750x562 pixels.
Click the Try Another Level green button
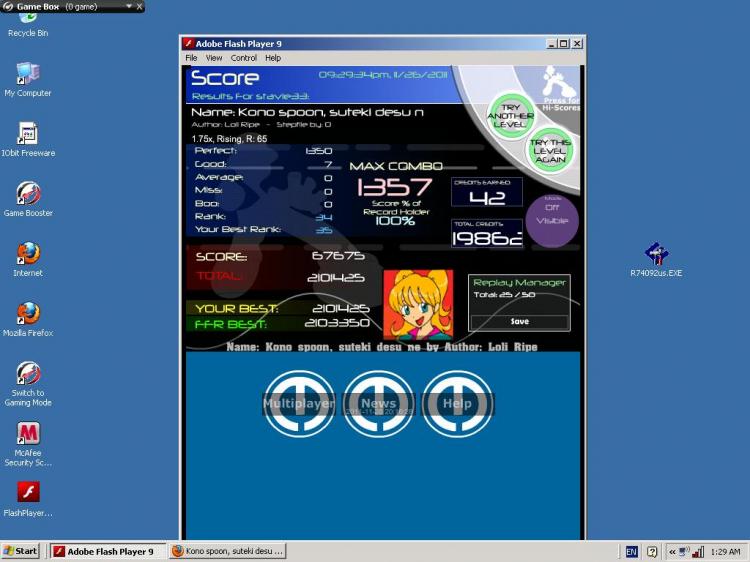point(511,116)
